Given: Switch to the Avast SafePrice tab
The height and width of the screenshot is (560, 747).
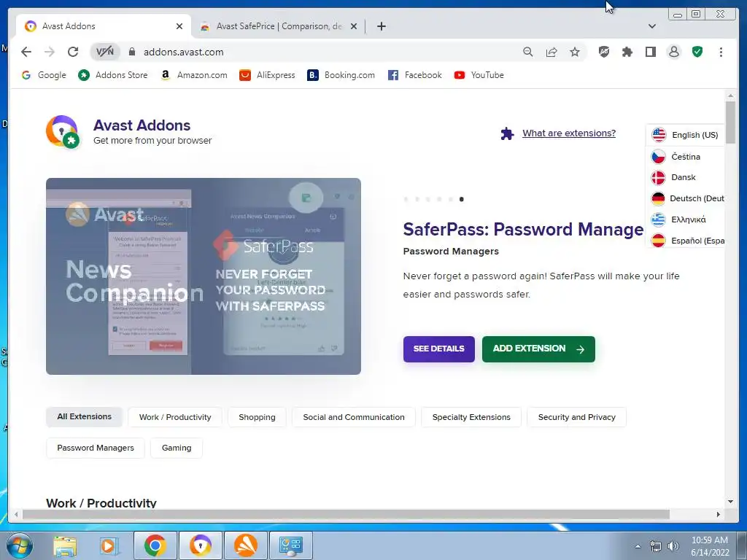Looking at the screenshot, I should coord(278,26).
